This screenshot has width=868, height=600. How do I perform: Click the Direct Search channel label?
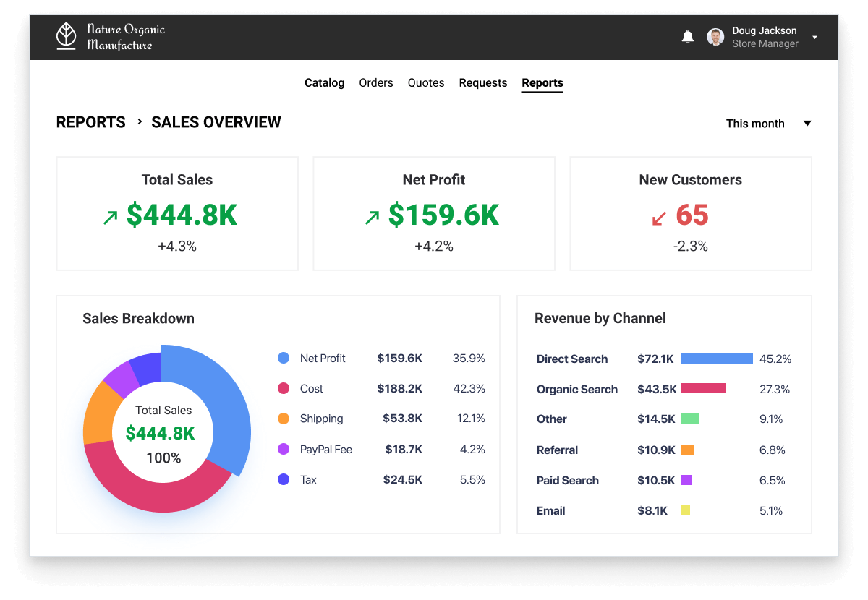pos(572,359)
